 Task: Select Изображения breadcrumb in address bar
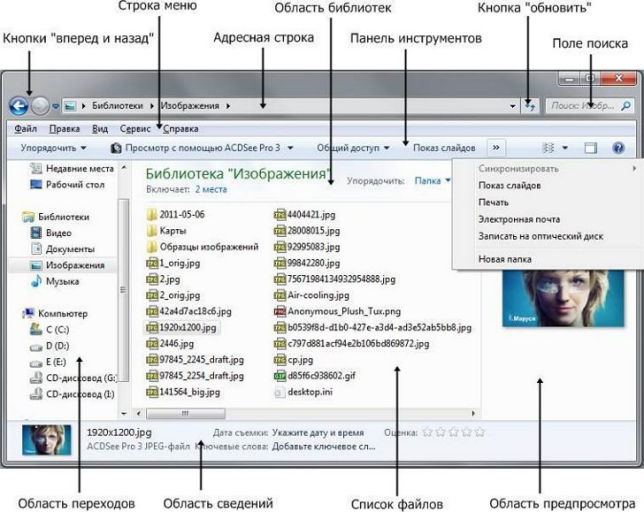pos(189,106)
